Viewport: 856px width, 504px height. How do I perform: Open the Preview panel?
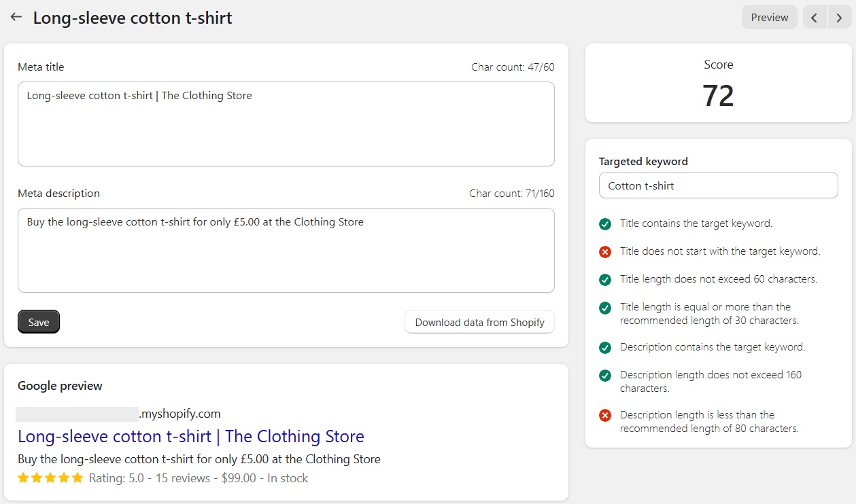769,17
